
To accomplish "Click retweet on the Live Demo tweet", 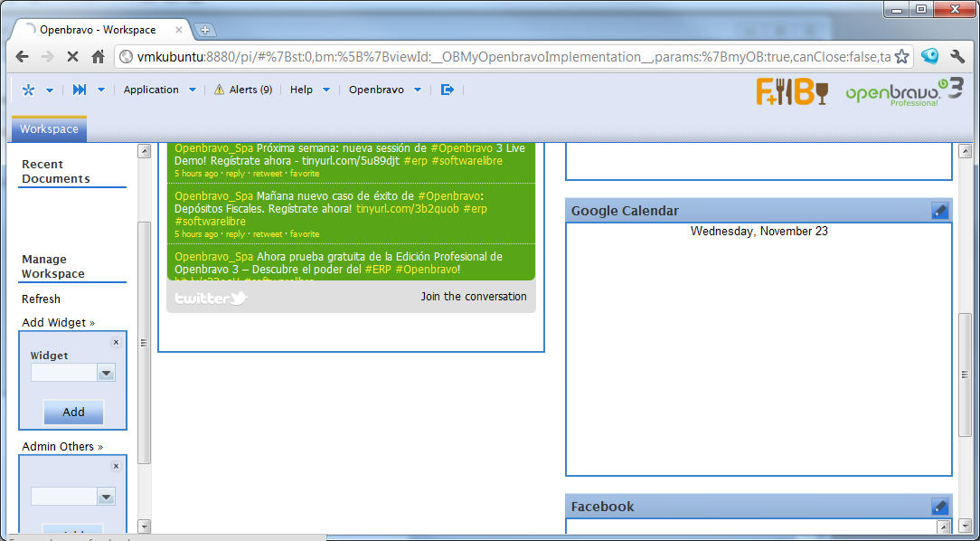I will pos(268,173).
